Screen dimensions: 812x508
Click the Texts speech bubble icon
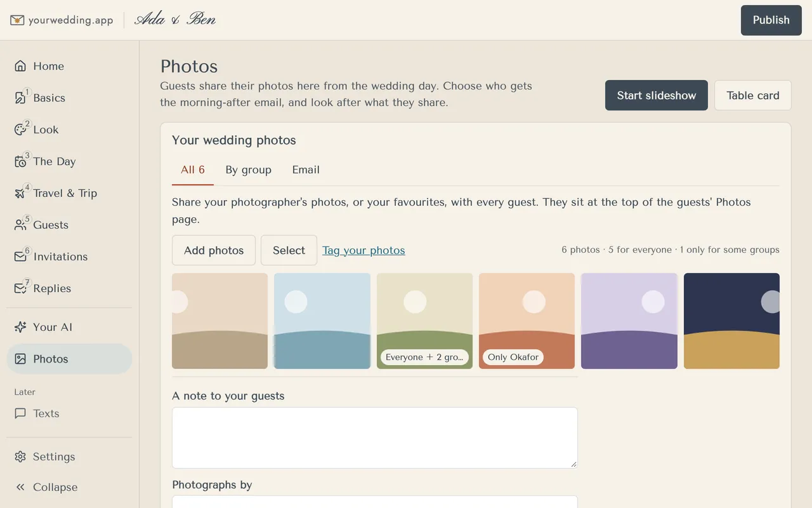[x=20, y=413]
